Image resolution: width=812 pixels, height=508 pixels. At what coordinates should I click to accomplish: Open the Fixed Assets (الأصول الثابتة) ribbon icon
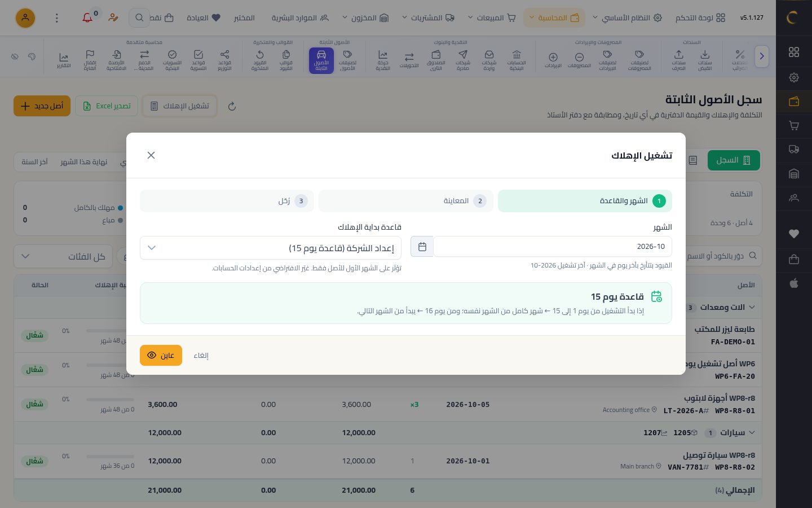tap(321, 60)
